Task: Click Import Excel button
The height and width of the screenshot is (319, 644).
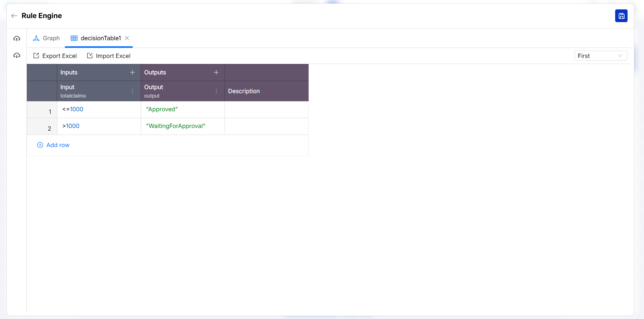Action: pyautogui.click(x=109, y=56)
